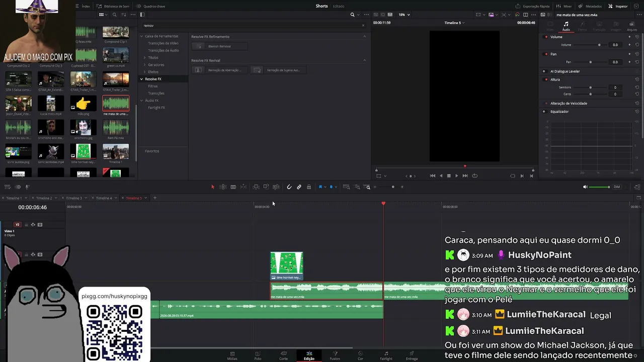Click the full extent zoom icon
Screen dimensions: 644x362
click(346, 187)
